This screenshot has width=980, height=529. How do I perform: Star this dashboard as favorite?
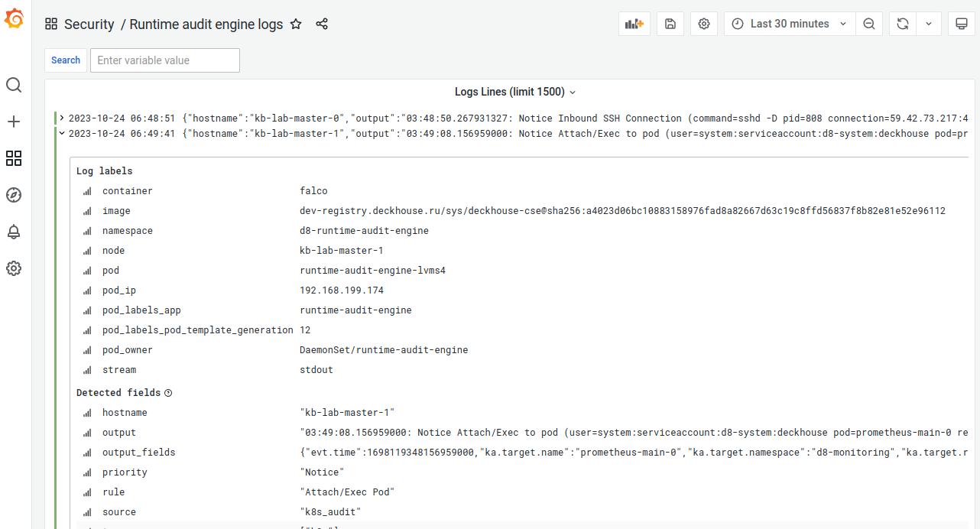[296, 24]
